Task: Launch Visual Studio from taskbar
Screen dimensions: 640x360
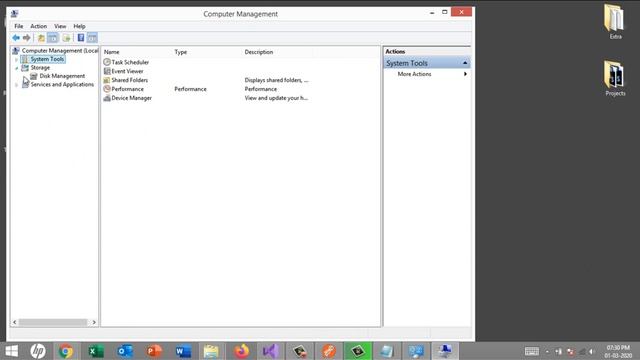Action: click(x=271, y=351)
